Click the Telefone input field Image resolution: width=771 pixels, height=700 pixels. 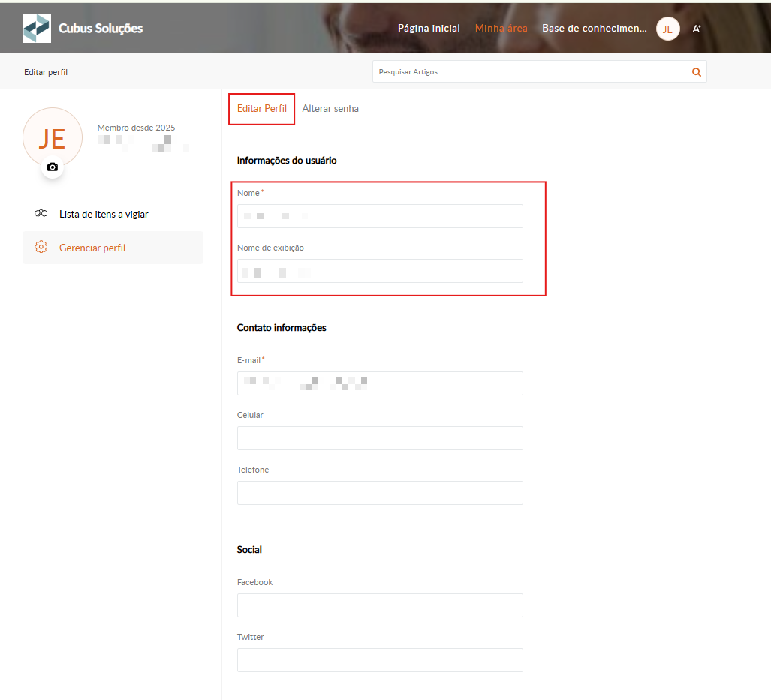tap(380, 493)
